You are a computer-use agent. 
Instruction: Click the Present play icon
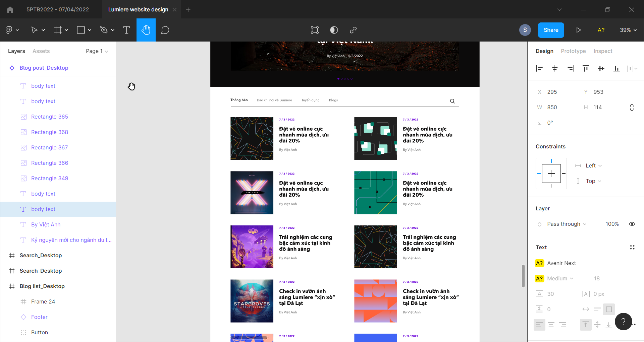(x=579, y=30)
